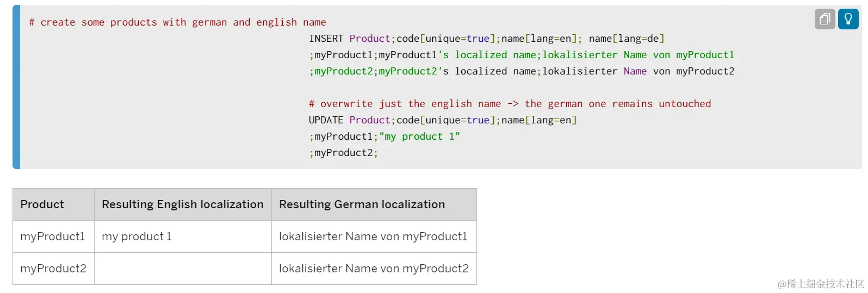Click 'lokalisierter Name von myProduct2' table cell
This screenshot has height=293, width=868.
tap(374, 269)
